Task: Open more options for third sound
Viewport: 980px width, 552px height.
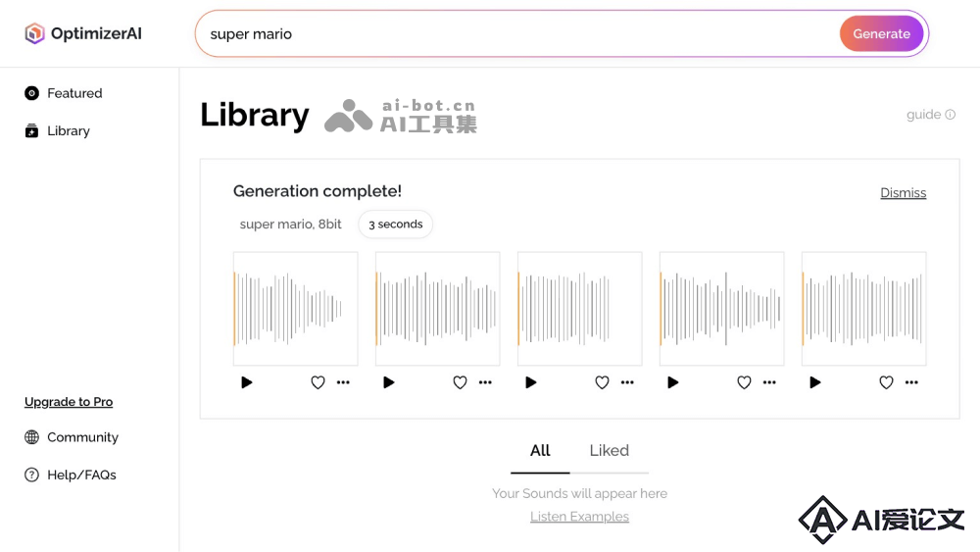Action: point(627,382)
